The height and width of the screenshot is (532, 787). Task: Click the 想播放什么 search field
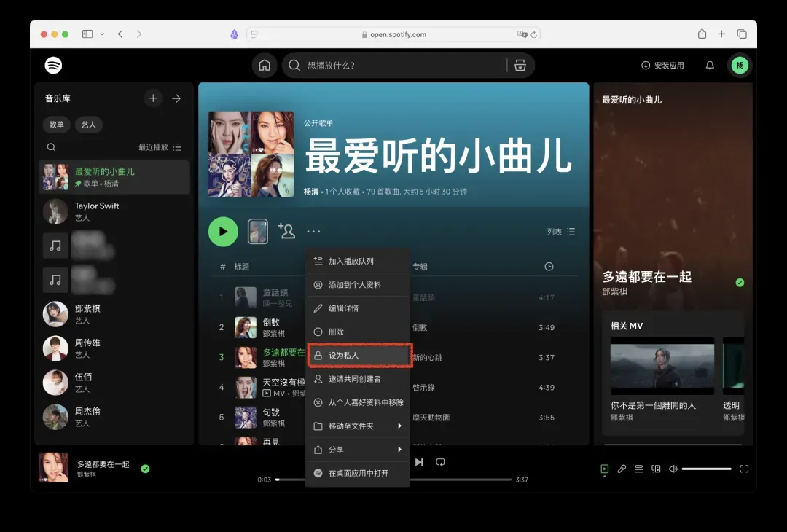(x=401, y=66)
